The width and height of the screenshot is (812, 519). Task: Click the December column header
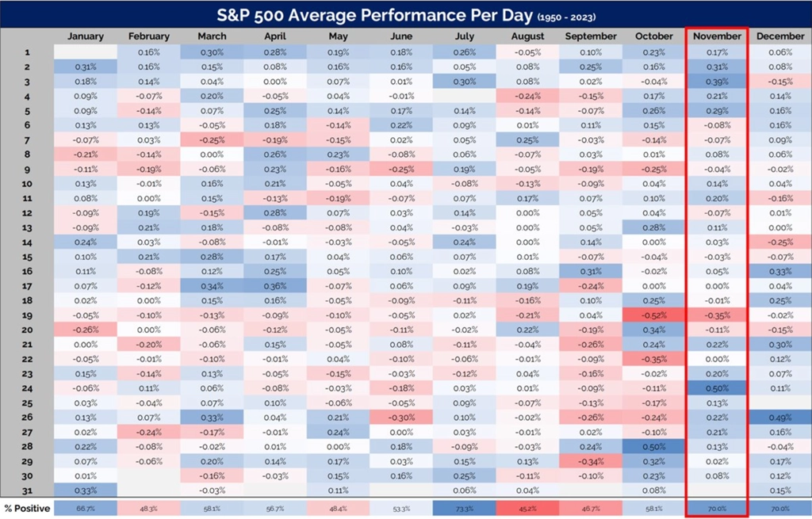pos(780,36)
